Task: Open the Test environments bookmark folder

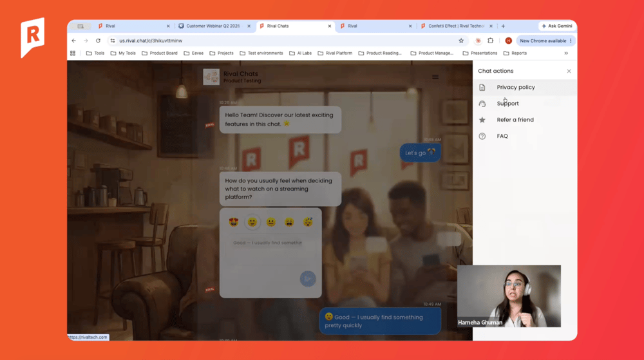Action: (261, 53)
